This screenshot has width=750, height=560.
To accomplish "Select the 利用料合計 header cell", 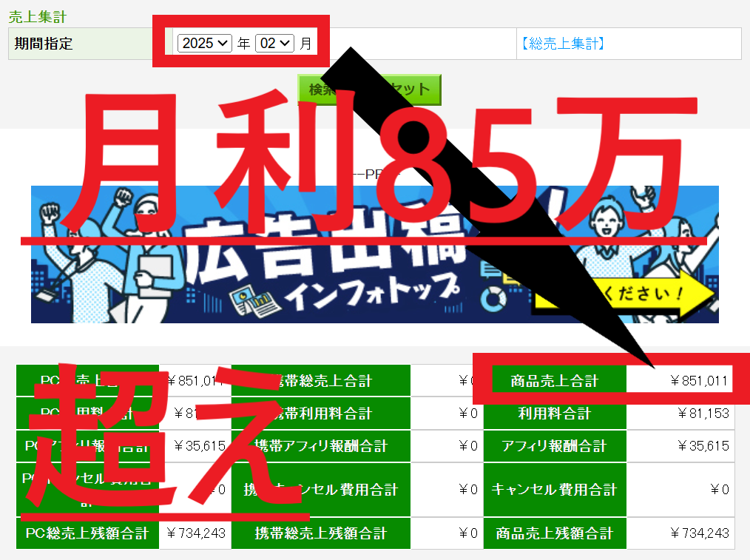I will click(x=555, y=413).
